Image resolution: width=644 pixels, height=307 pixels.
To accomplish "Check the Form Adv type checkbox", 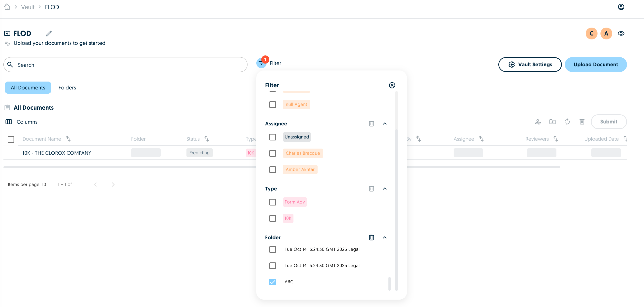I will point(273,202).
